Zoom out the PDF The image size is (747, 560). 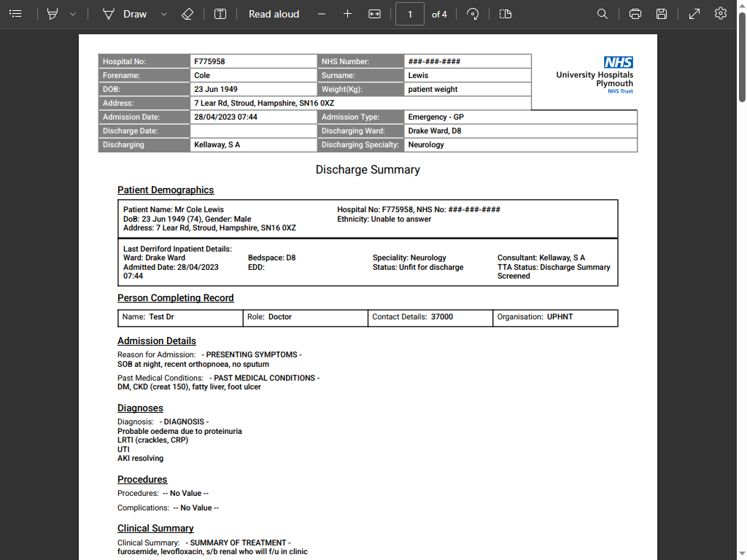[322, 14]
